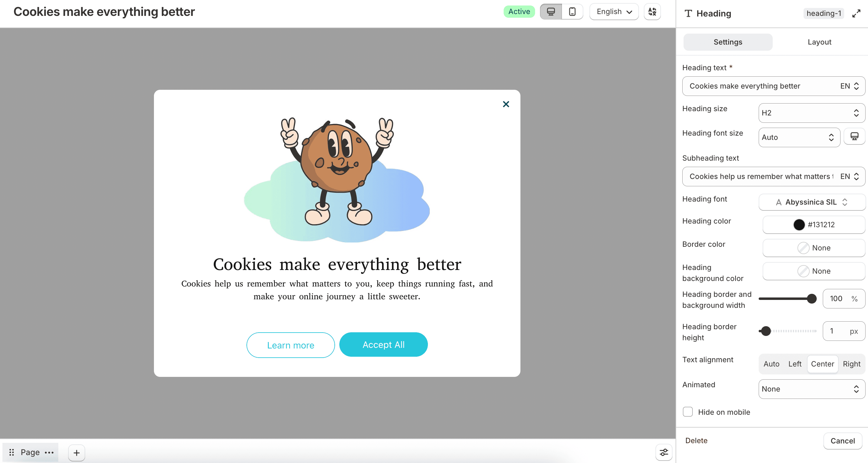The height and width of the screenshot is (463, 868).
Task: Set text alignment to Auto
Action: 771,364
